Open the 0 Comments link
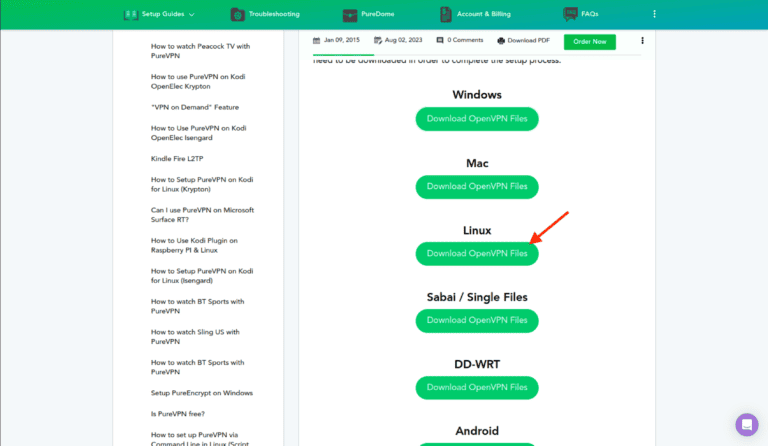This screenshot has height=446, width=768. click(x=465, y=40)
